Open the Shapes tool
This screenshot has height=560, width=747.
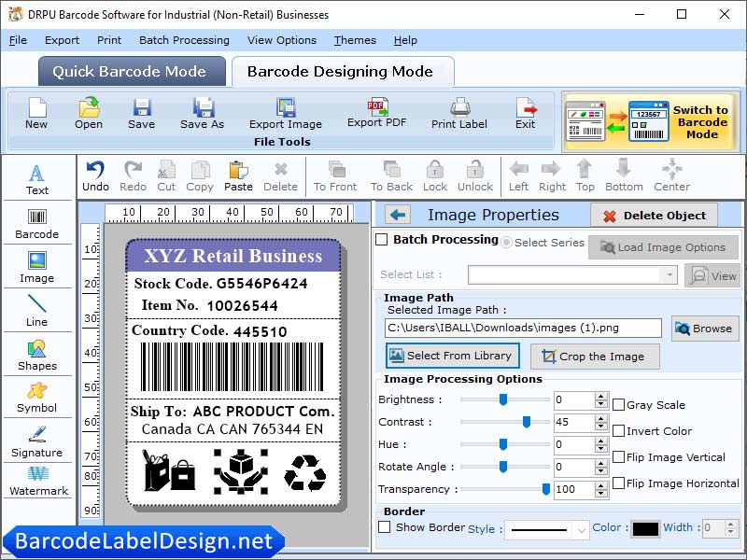click(x=37, y=357)
